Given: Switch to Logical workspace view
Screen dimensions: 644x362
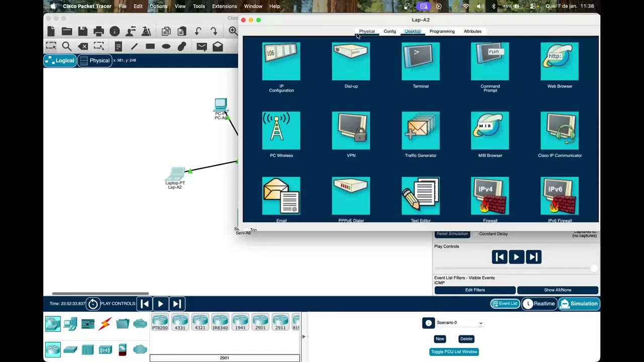Looking at the screenshot, I should tap(60, 60).
